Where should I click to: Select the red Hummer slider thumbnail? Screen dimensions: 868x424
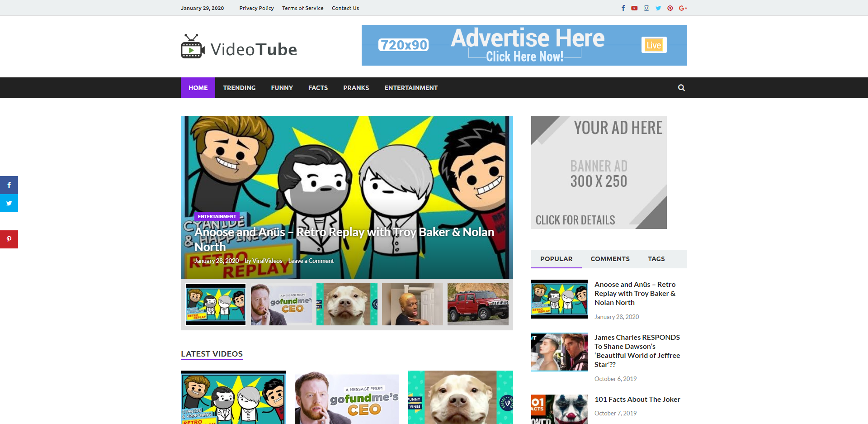click(x=478, y=304)
